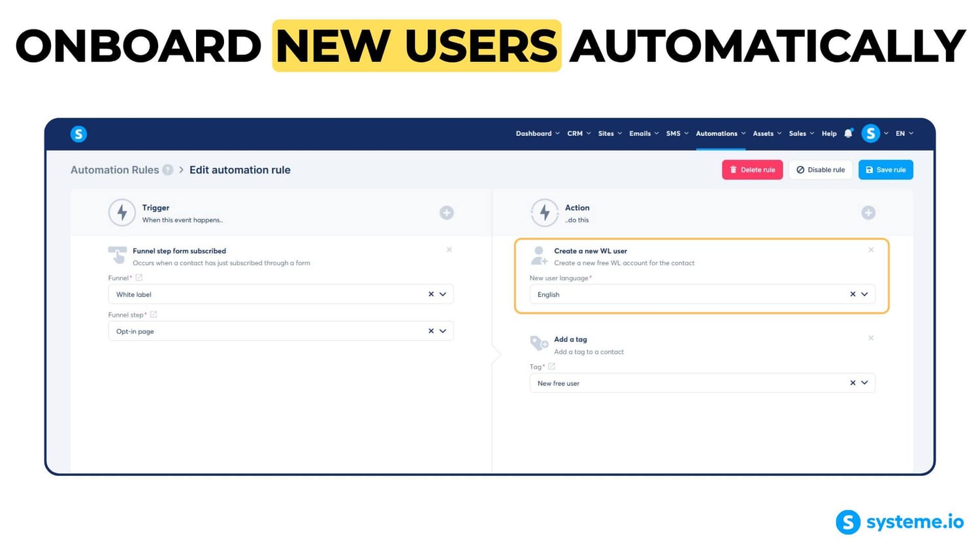Go to the Help page

tap(829, 133)
